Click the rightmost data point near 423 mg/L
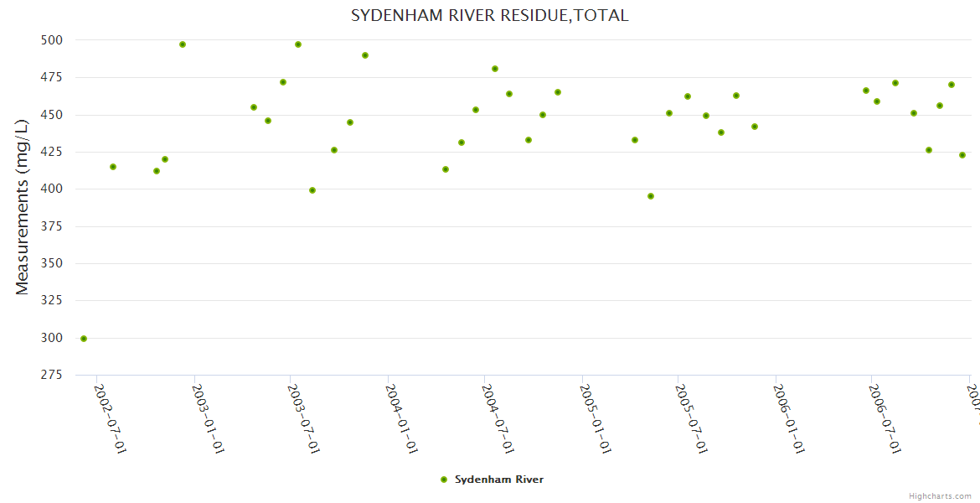Image resolution: width=980 pixels, height=503 pixels. (x=962, y=155)
